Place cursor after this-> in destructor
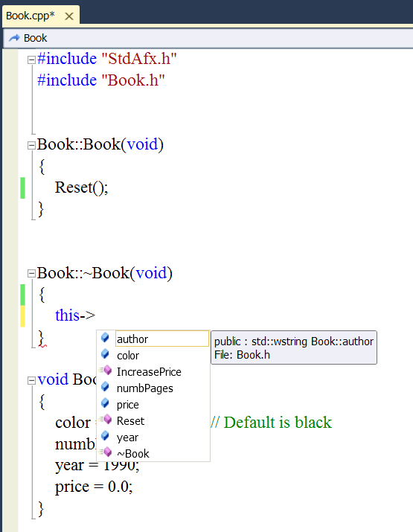 tap(96, 315)
